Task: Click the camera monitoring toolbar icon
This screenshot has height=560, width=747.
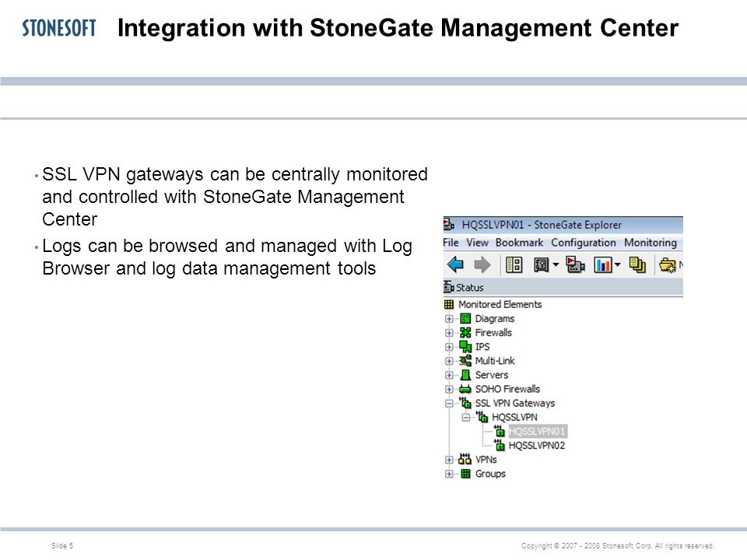Action: 575,264
